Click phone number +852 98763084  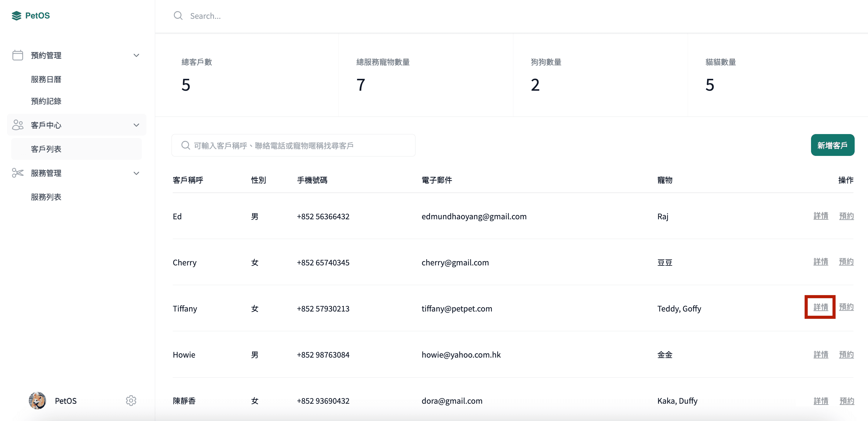[323, 355]
